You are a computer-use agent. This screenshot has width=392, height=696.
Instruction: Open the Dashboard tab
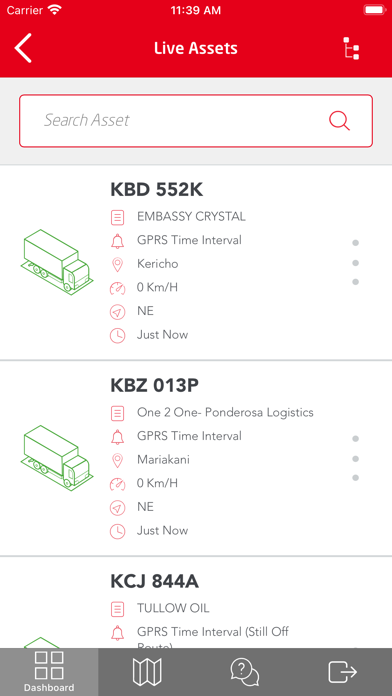point(49,672)
